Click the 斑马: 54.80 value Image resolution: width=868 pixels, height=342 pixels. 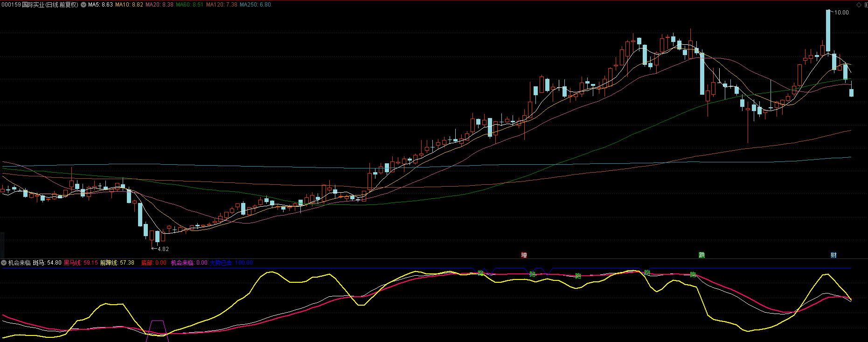point(47,263)
